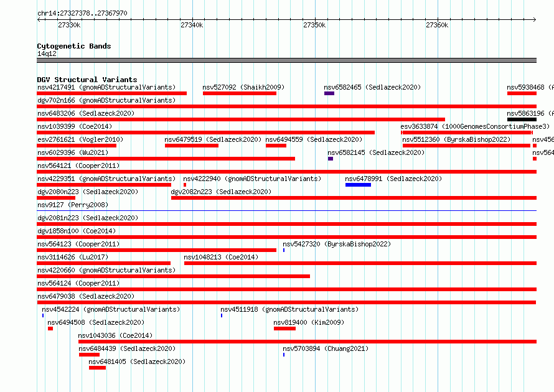The width and height of the screenshot is (554, 392).
Task: Select the black nsv5863196 variant bar
Action: tap(522, 119)
